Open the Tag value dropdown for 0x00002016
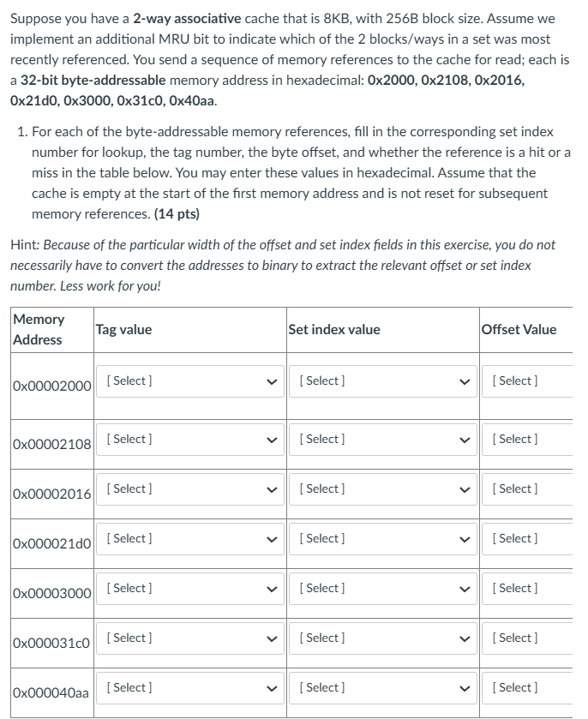This screenshot has width=588, height=719. coord(190,488)
